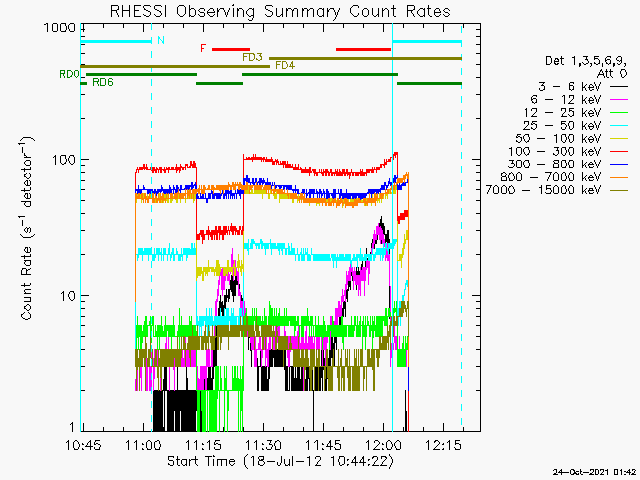The image size is (640, 480).
Task: Select the 12 - 25 keV legend label
Action: coord(562,112)
